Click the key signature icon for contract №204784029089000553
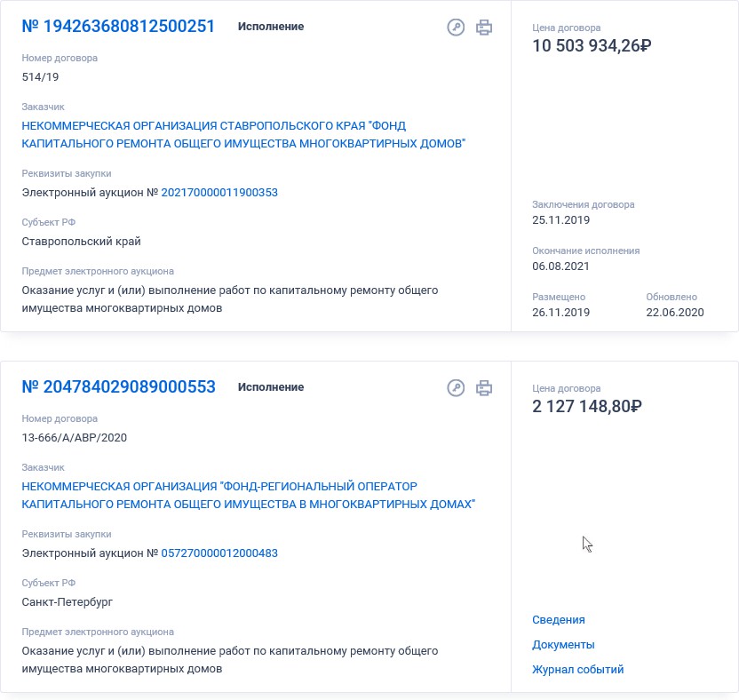 point(456,388)
